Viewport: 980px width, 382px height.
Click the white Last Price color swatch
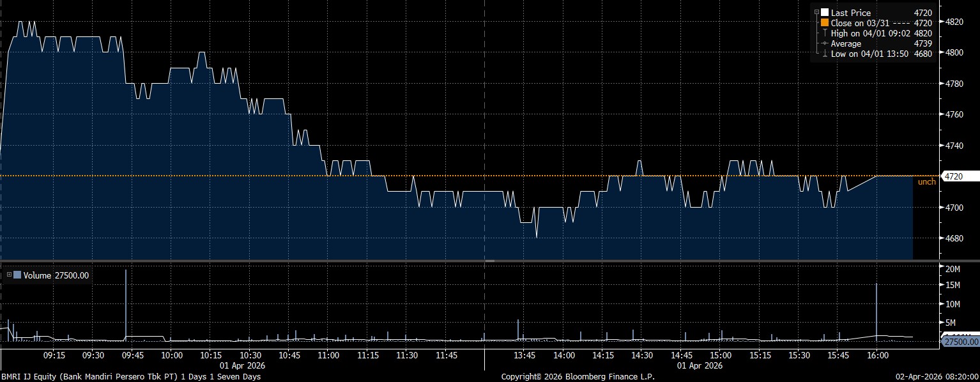point(825,13)
